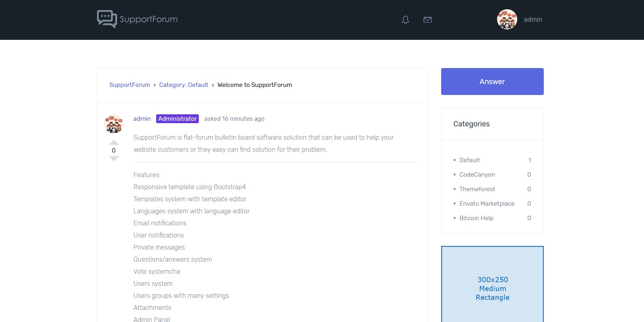Open the Category: Default breadcrumb
Screen dimensions: 644x322
(x=184, y=85)
